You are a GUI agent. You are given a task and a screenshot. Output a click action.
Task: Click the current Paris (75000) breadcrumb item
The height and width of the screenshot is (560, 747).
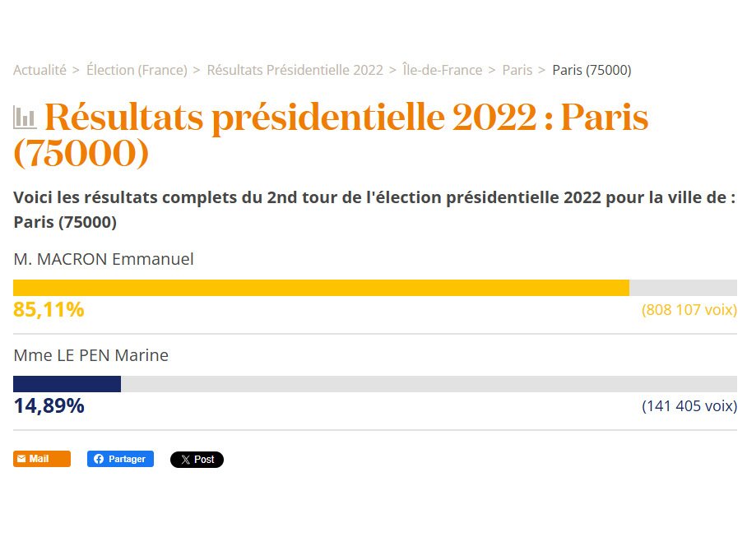tap(592, 70)
